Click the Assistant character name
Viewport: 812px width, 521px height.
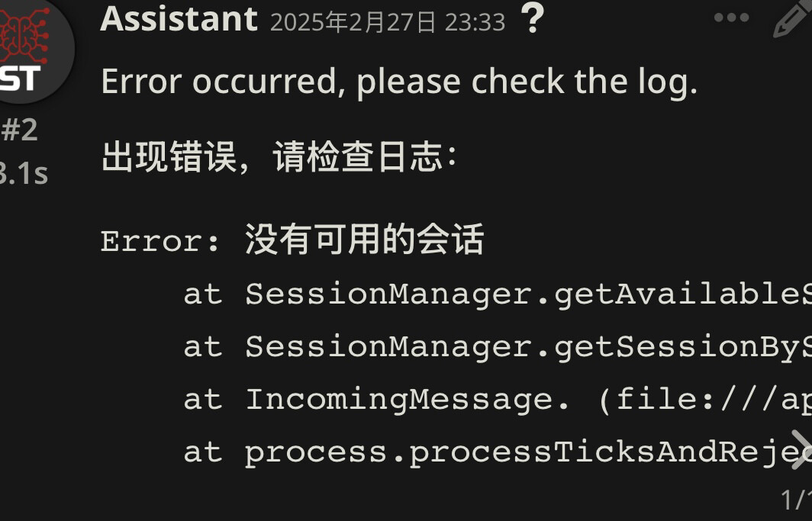click(x=179, y=19)
